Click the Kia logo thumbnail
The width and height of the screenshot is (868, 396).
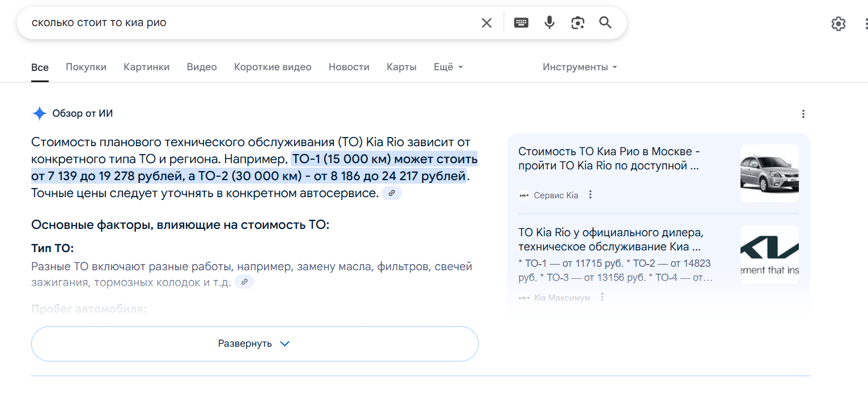(769, 255)
